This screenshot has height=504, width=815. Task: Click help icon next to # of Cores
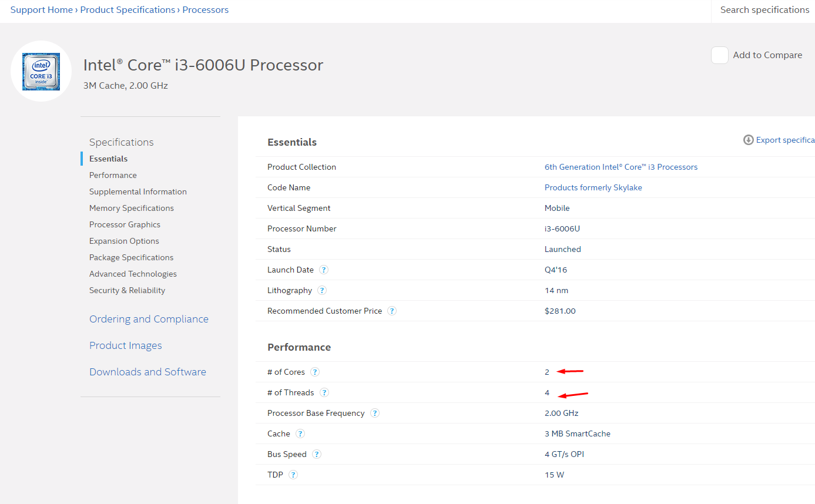tap(315, 372)
